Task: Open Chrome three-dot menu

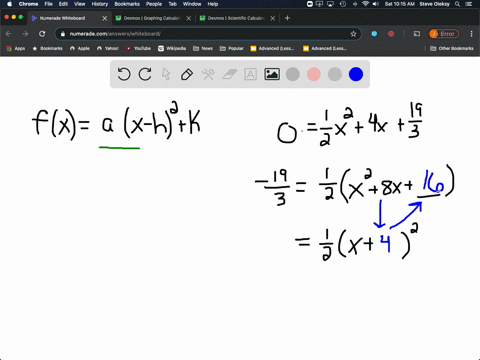Action: (471, 34)
